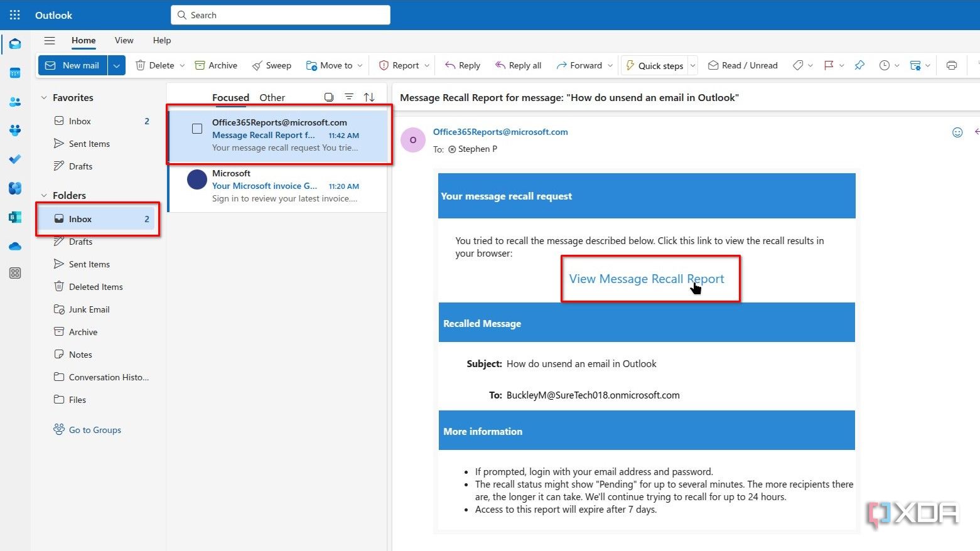Snooze the email with the clock icon

(x=885, y=65)
